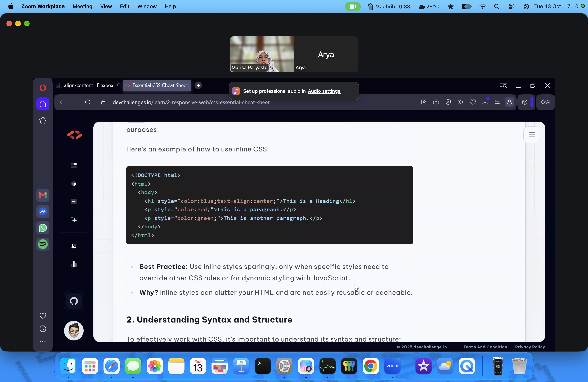Open macOS Control Center in menu bar
This screenshot has height=382, width=588.
(512, 6)
